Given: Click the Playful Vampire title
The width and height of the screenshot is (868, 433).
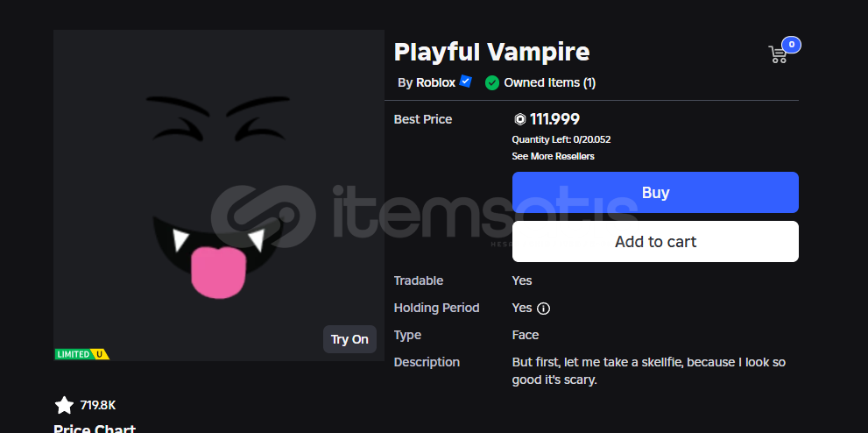Looking at the screenshot, I should 491,52.
